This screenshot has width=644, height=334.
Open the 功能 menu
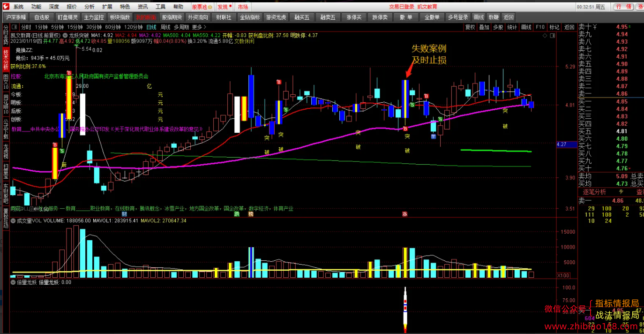tap(36, 7)
